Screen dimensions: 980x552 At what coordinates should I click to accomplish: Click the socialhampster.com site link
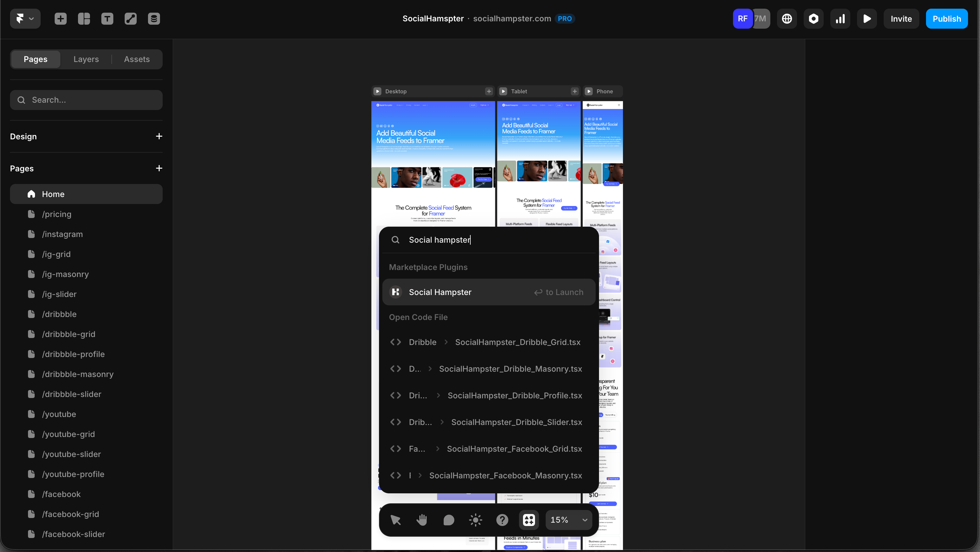pyautogui.click(x=512, y=19)
